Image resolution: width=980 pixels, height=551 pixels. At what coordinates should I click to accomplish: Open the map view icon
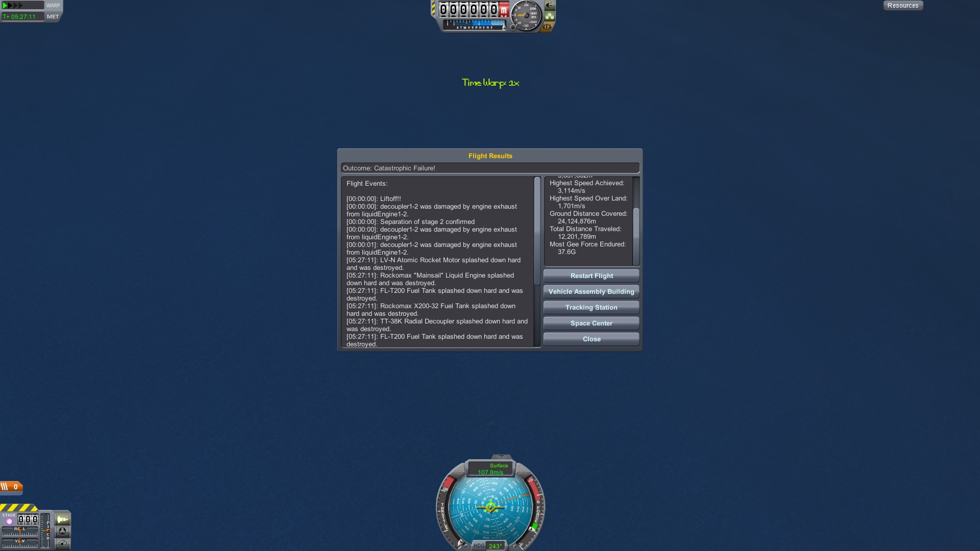62,543
